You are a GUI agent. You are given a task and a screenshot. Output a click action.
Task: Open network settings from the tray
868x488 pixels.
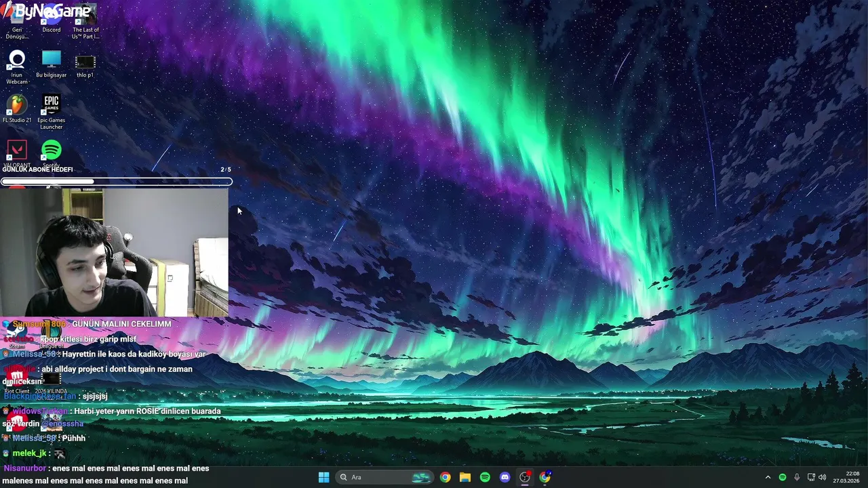point(811,477)
